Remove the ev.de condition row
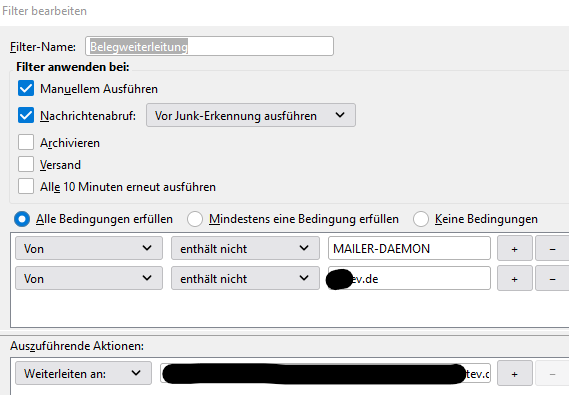The width and height of the screenshot is (569, 395). (552, 279)
